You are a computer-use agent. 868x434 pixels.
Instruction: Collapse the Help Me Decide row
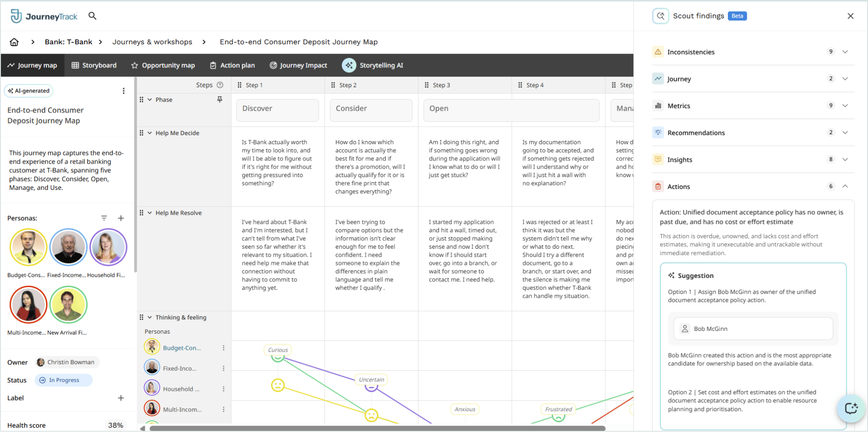pos(150,133)
